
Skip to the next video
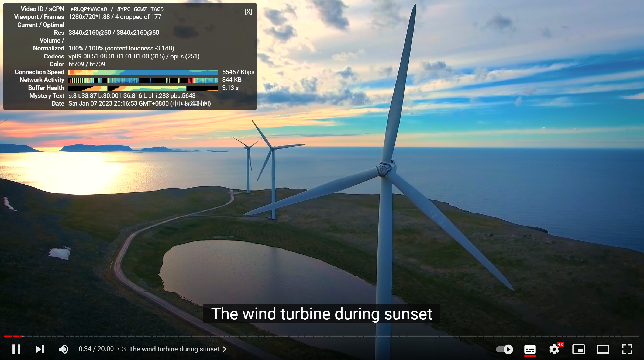pos(40,349)
